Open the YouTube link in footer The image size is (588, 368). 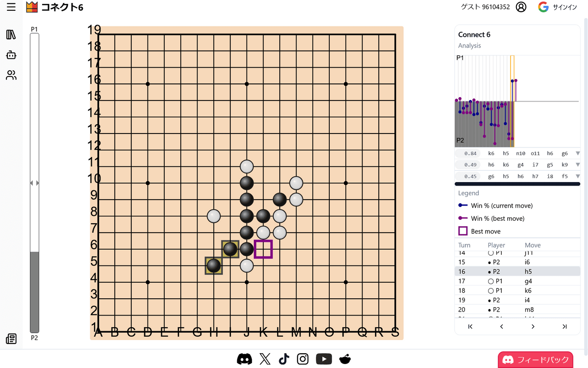point(324,359)
